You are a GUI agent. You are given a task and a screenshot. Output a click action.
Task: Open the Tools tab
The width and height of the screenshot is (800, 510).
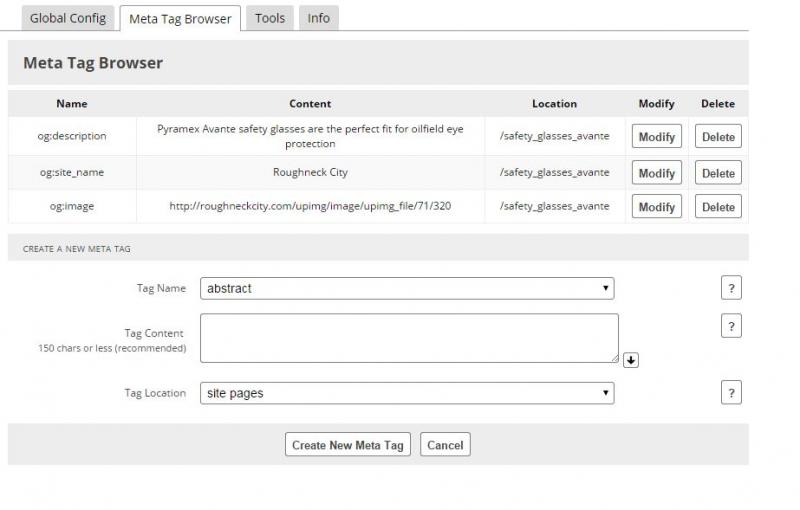pyautogui.click(x=269, y=18)
